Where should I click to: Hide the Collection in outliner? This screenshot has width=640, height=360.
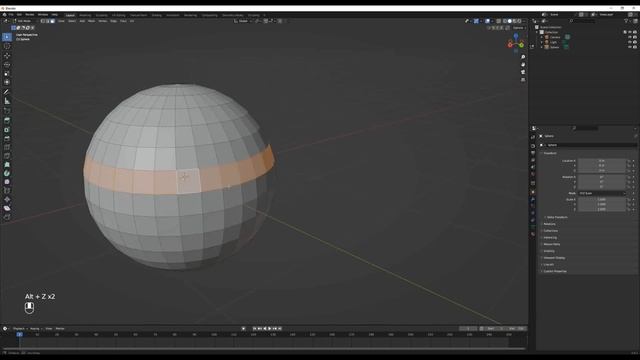coord(630,32)
